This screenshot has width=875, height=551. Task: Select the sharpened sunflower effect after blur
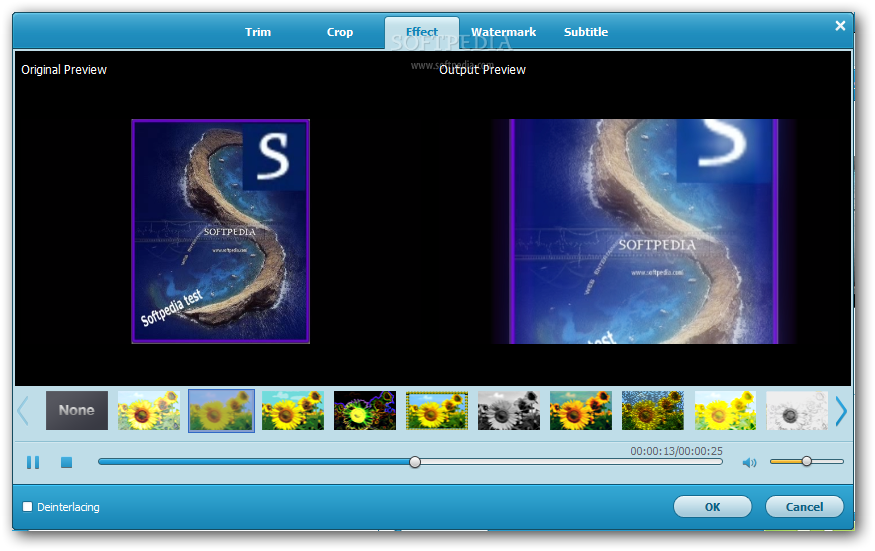293,410
